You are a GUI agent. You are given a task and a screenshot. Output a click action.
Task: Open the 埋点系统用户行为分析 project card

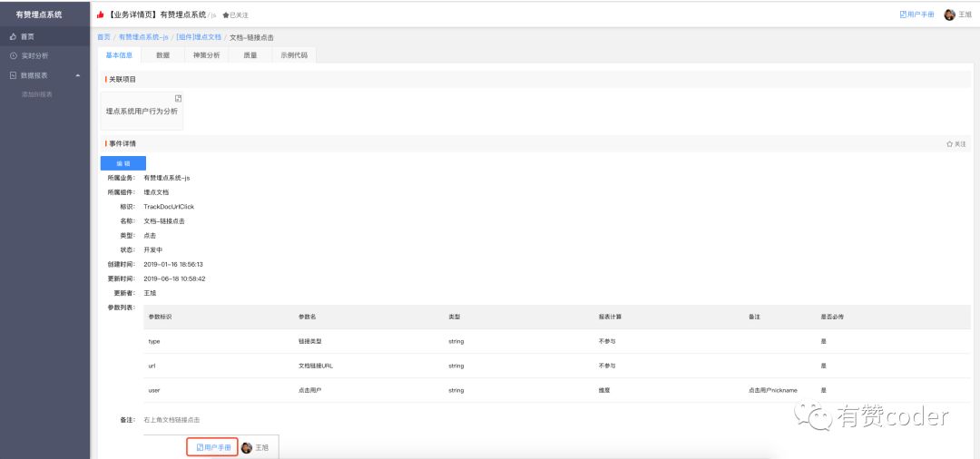pos(142,112)
